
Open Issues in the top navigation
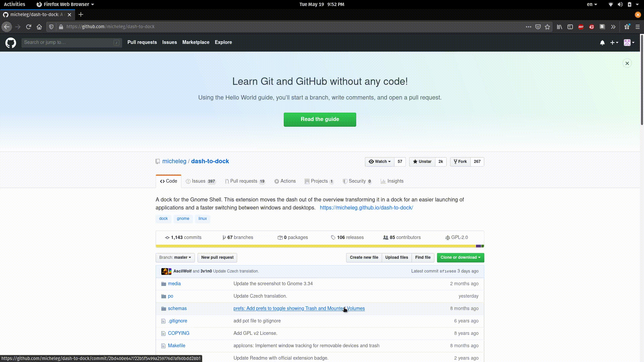pos(169,42)
